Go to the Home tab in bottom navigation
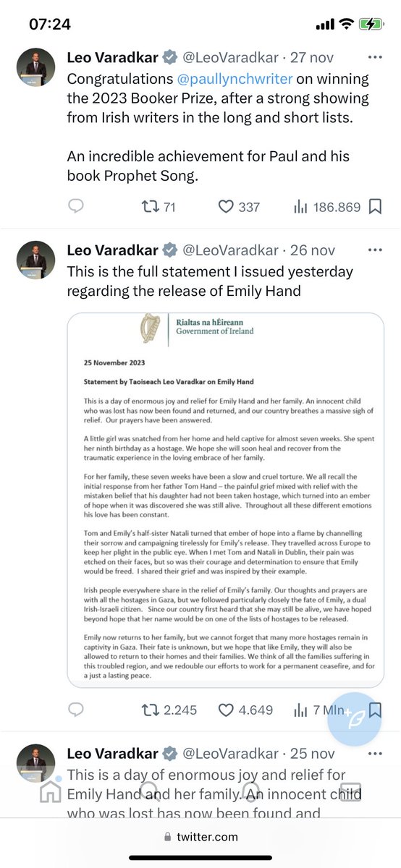Screen dimensions: 401x868 [50, 792]
